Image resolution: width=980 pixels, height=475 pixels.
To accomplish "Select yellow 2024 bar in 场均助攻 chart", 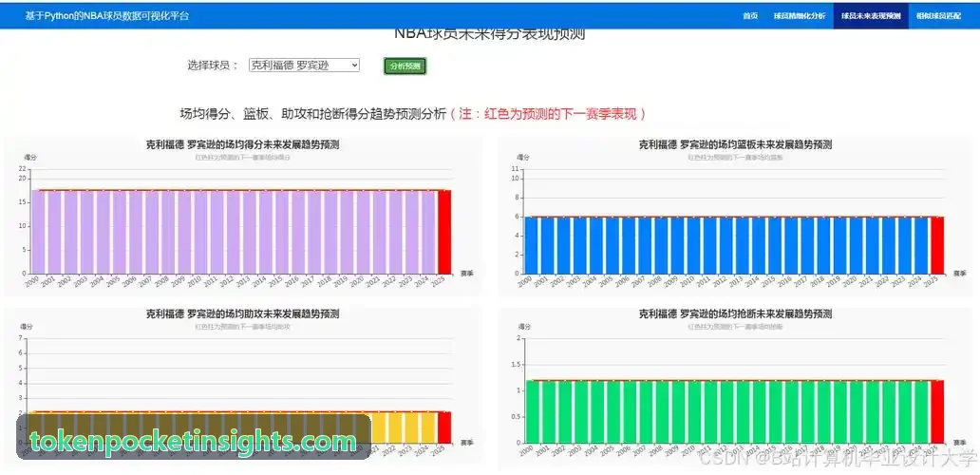I will 428,427.
